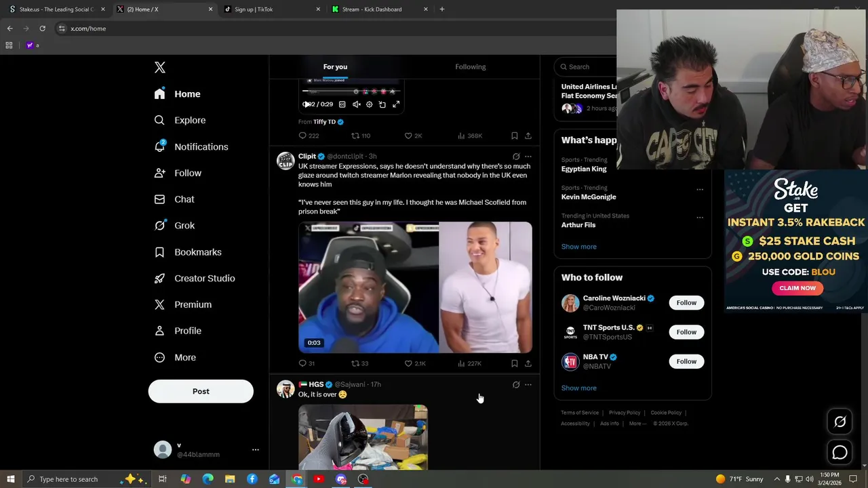
Task: Click the Profile icon in the sidebar
Action: [x=159, y=331]
